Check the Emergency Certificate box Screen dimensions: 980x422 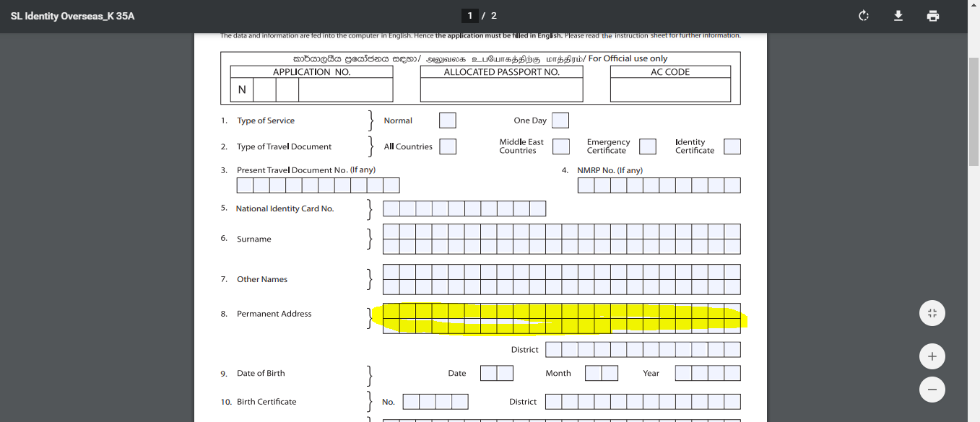[x=648, y=146]
